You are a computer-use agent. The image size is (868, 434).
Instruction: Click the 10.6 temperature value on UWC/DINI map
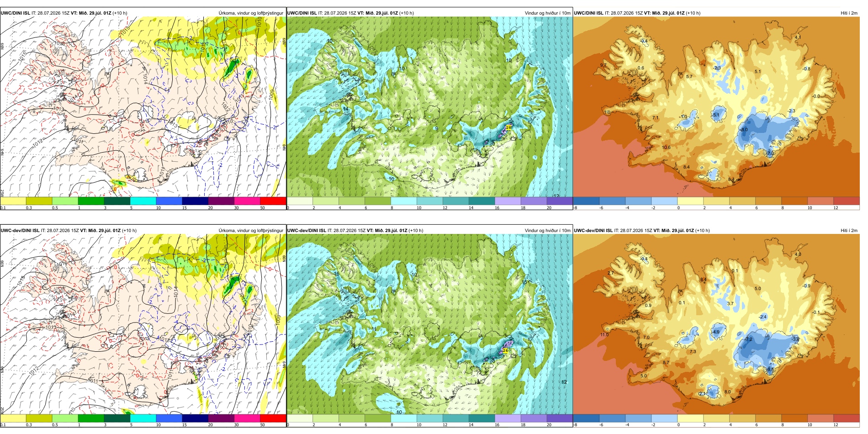(x=666, y=148)
